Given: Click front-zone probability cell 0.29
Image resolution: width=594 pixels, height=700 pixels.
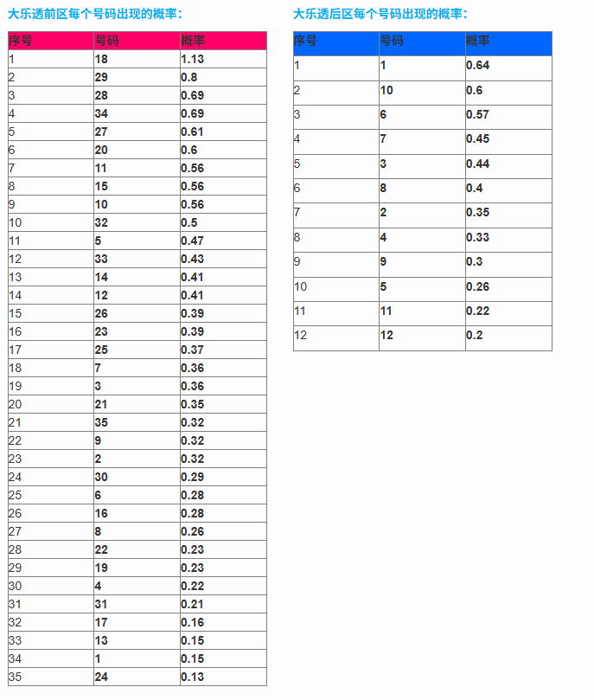Looking at the screenshot, I should click(223, 477).
